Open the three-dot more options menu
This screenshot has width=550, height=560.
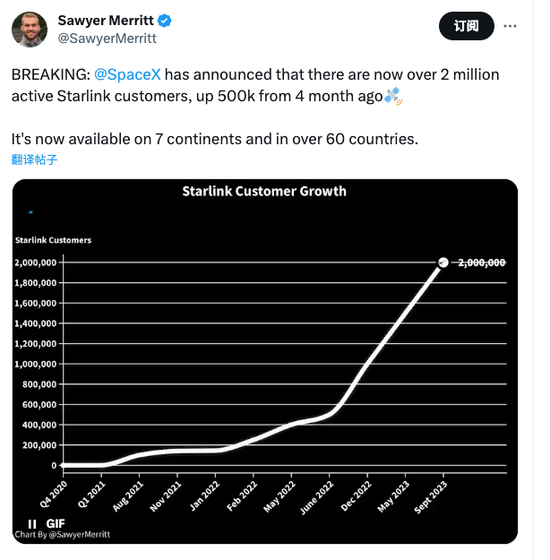pos(510,26)
